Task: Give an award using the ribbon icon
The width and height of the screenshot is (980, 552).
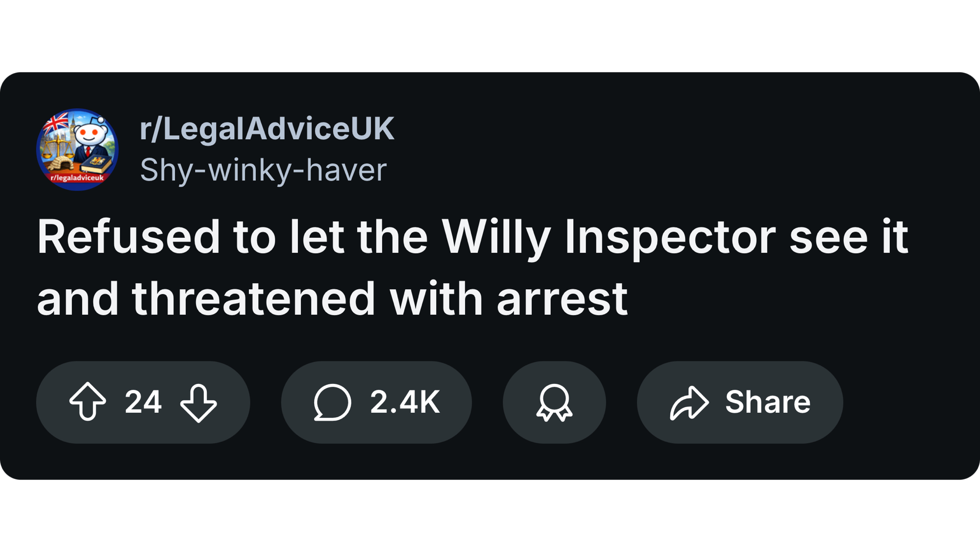Action: coord(554,402)
